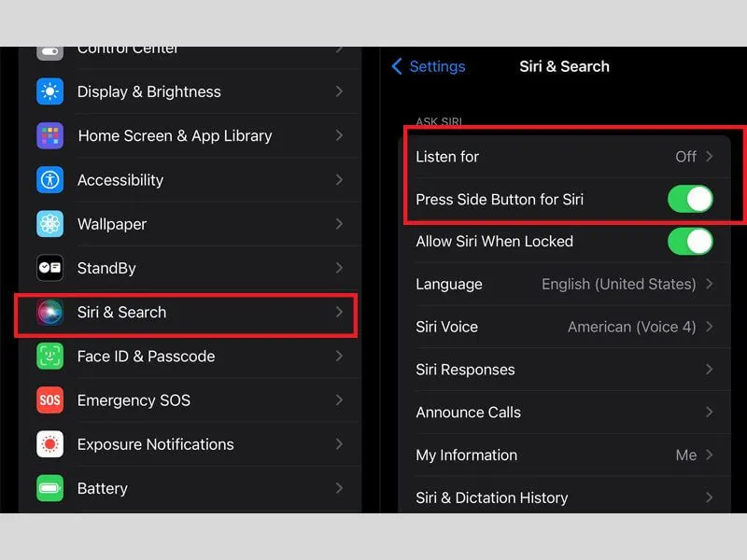Tap the Listen for label
Viewport: 747px width, 560px height.
click(x=447, y=157)
